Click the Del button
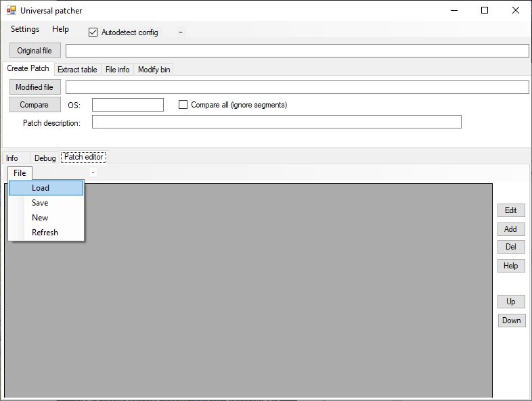This screenshot has height=401, width=532. point(511,247)
